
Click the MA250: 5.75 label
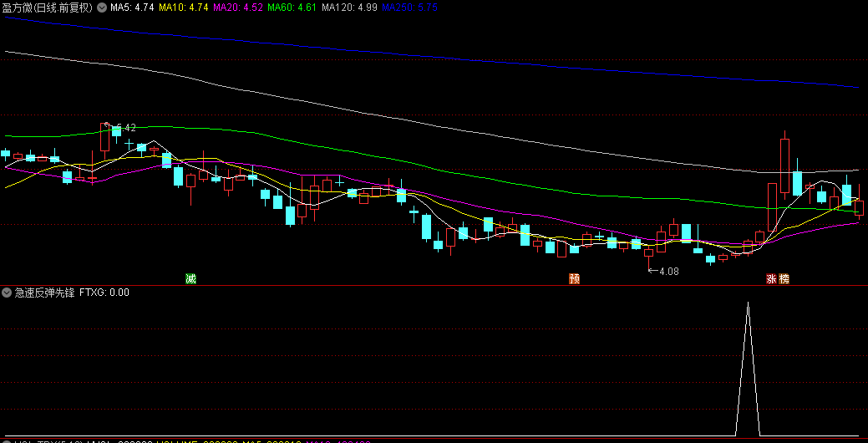click(409, 8)
